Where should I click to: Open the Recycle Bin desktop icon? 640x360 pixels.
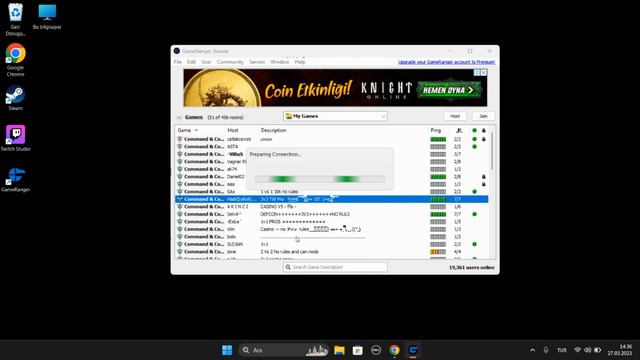(15, 19)
